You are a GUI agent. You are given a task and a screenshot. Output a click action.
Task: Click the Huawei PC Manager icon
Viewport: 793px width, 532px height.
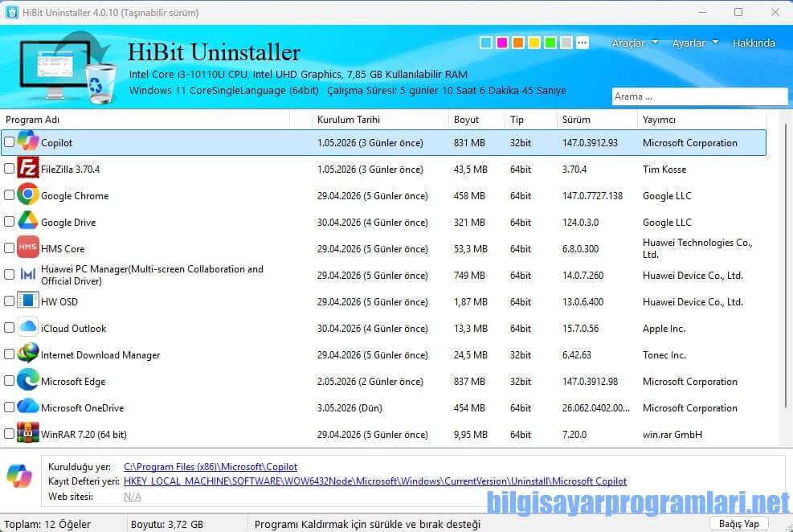(x=28, y=274)
